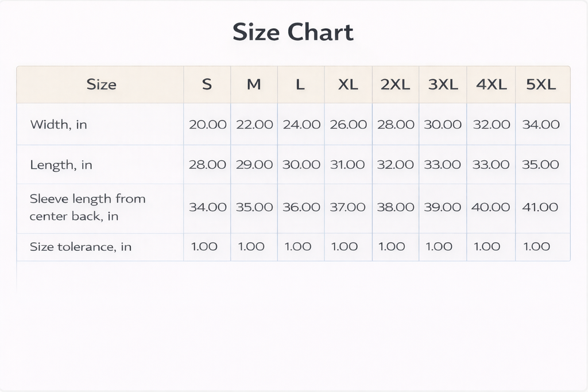This screenshot has width=588, height=392.
Task: Select the 5XL column header
Action: [541, 85]
